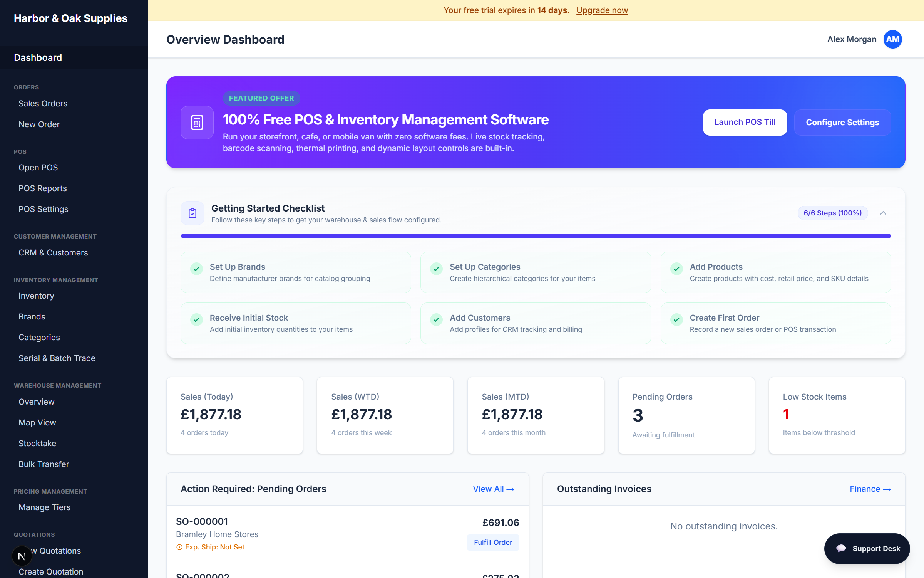Click the Alex Morgan AM avatar

click(x=892, y=39)
